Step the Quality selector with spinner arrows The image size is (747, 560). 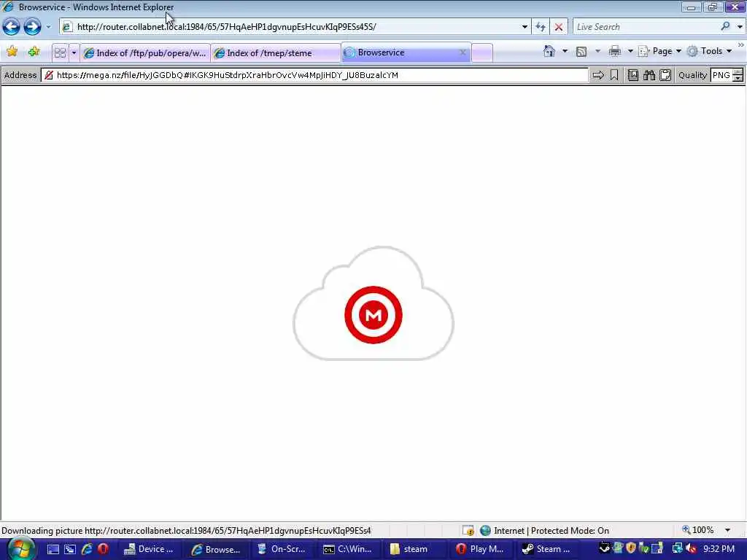coord(738,75)
